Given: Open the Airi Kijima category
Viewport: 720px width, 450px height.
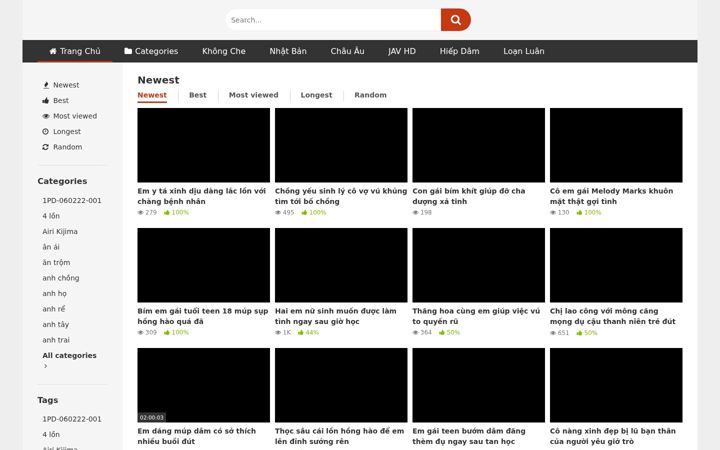Looking at the screenshot, I should click(x=60, y=231).
